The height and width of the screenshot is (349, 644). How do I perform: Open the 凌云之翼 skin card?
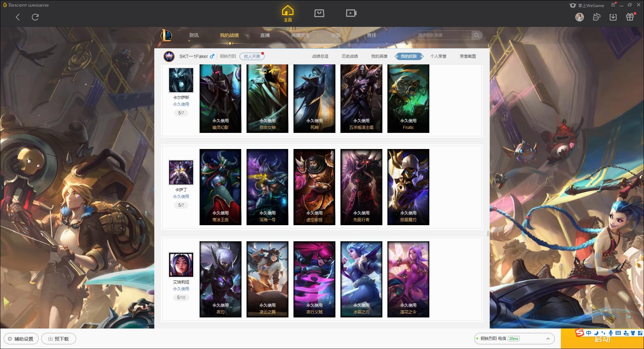[267, 279]
